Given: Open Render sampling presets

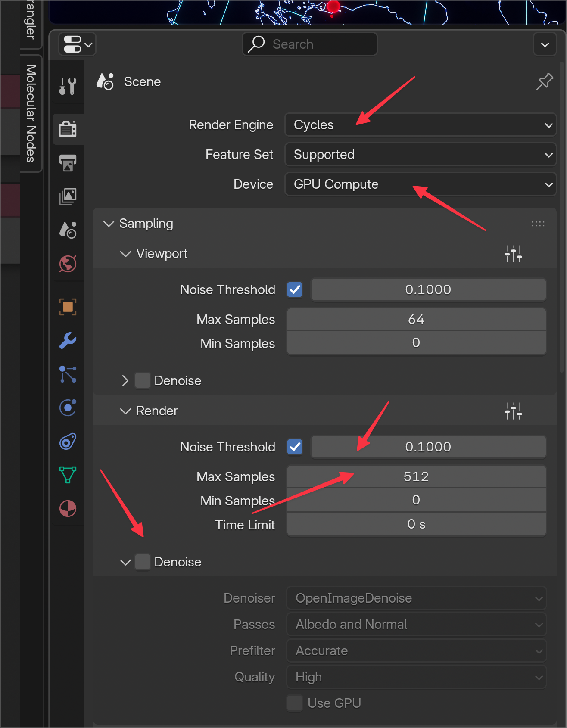Looking at the screenshot, I should [513, 411].
